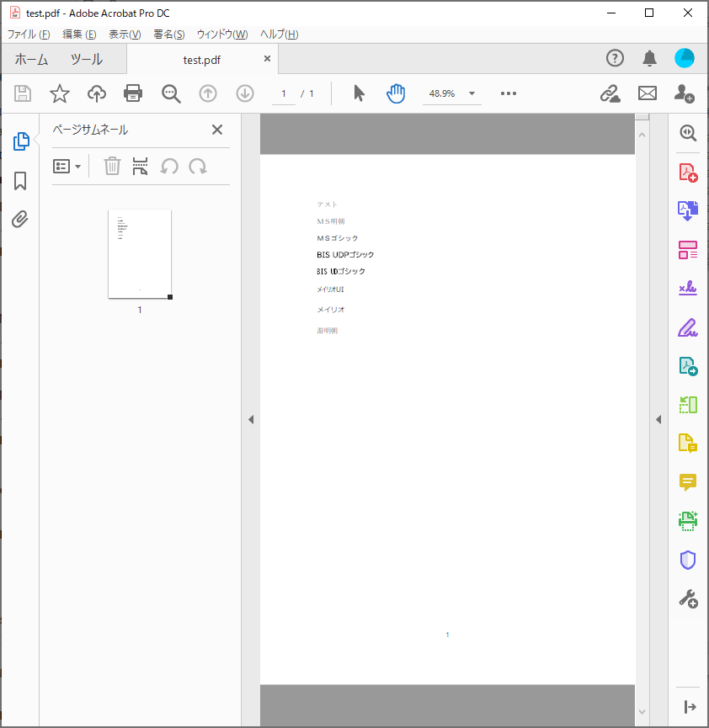The height and width of the screenshot is (728, 709).
Task: Select the page 1 thumbnail
Action: pyautogui.click(x=140, y=254)
